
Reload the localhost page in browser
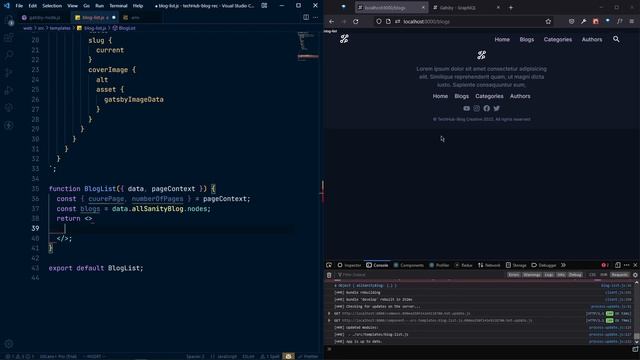click(356, 22)
